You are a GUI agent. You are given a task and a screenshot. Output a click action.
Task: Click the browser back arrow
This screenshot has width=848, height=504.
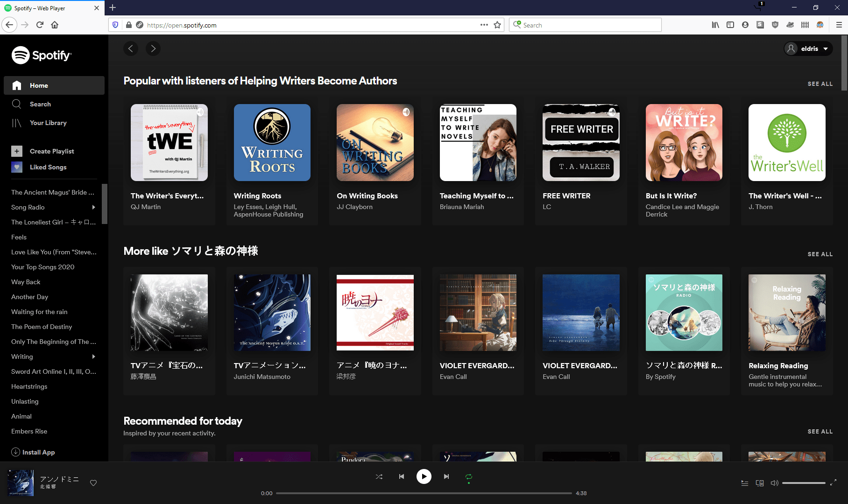(9, 25)
